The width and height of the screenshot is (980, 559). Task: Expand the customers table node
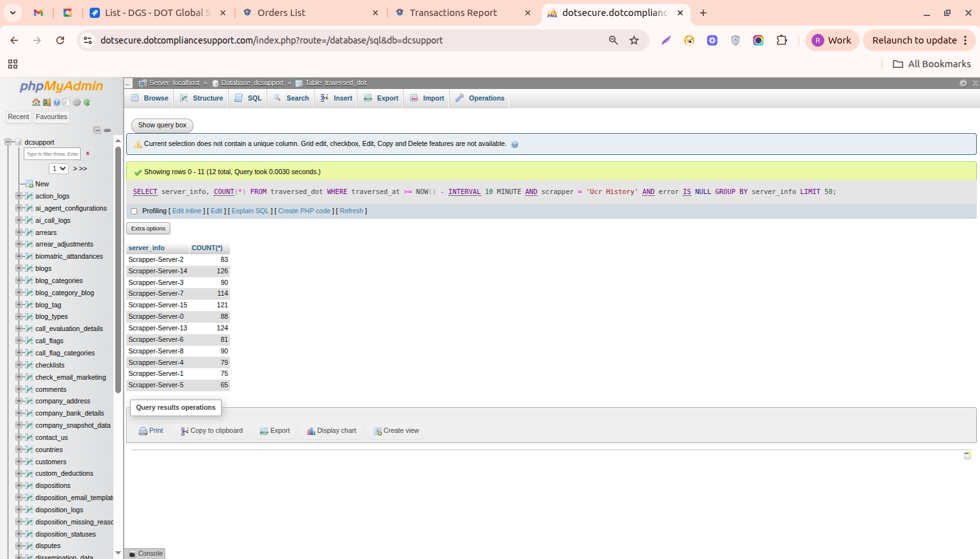pos(19,462)
